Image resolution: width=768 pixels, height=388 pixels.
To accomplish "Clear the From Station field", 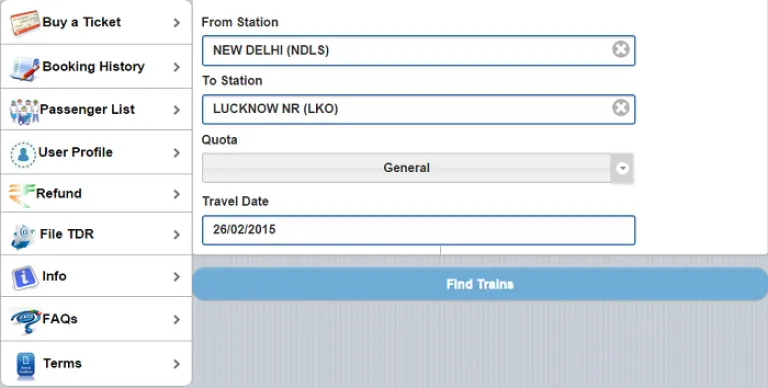I will (621, 49).
